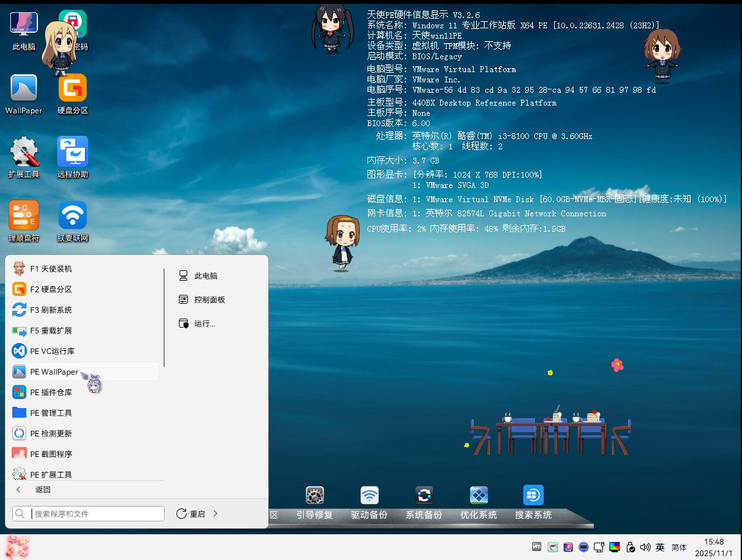Open 控制面板 from the start menu
This screenshot has width=742, height=560.
pyautogui.click(x=209, y=299)
